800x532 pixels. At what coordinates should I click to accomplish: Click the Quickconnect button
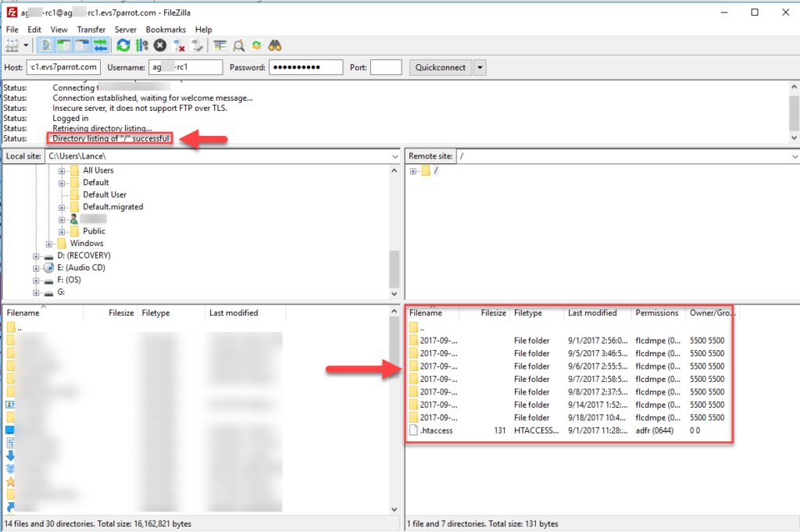pos(441,67)
